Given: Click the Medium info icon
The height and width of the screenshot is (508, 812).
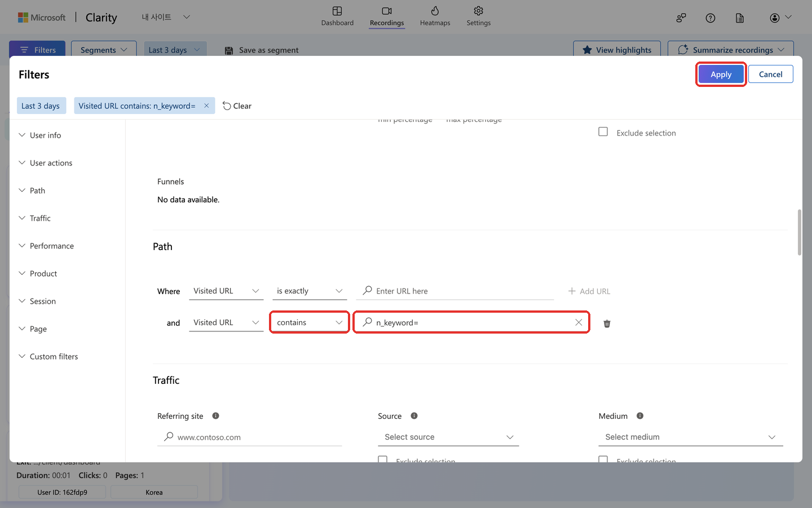Looking at the screenshot, I should click(640, 416).
